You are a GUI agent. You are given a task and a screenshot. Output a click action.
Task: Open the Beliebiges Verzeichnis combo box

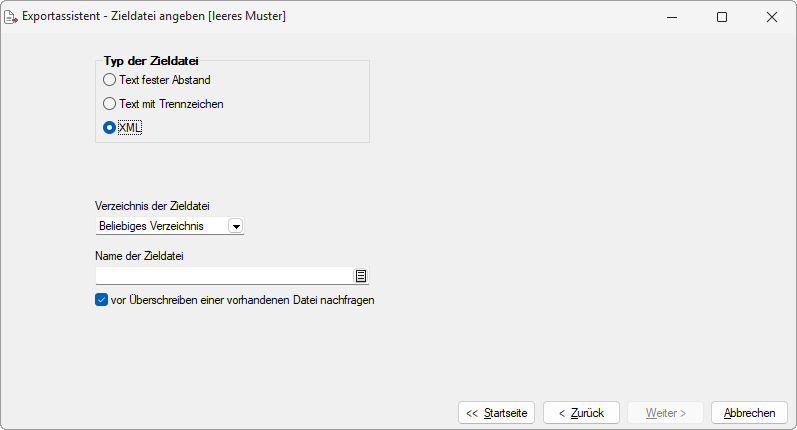pos(170,226)
